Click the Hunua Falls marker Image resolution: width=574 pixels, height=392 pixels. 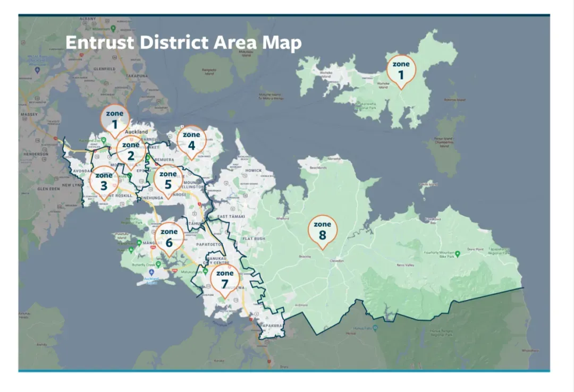(x=375, y=328)
